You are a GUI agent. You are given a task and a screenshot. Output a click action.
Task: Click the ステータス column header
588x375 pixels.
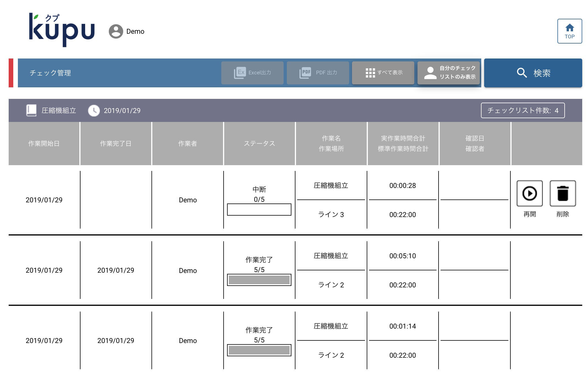259,144
